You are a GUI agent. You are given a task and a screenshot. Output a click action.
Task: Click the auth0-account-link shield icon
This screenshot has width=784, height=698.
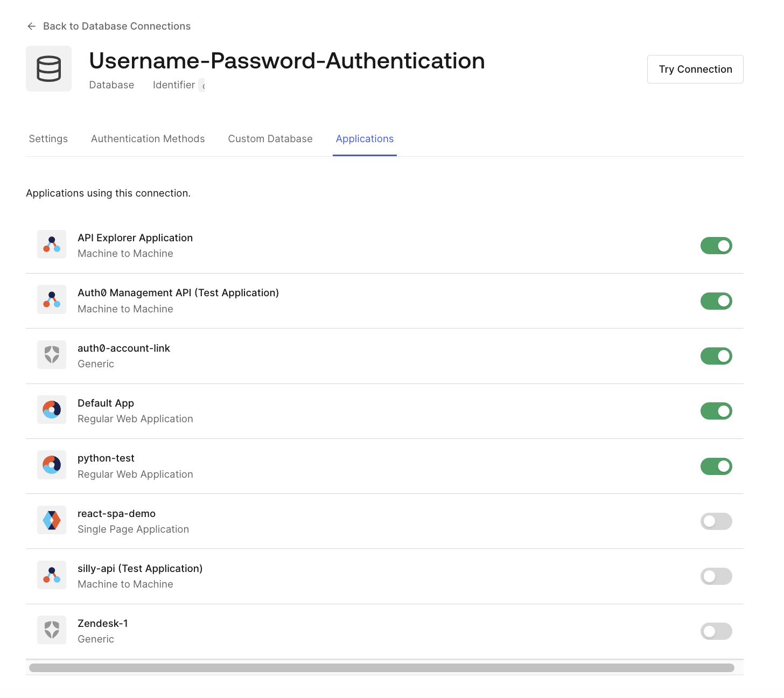[52, 355]
